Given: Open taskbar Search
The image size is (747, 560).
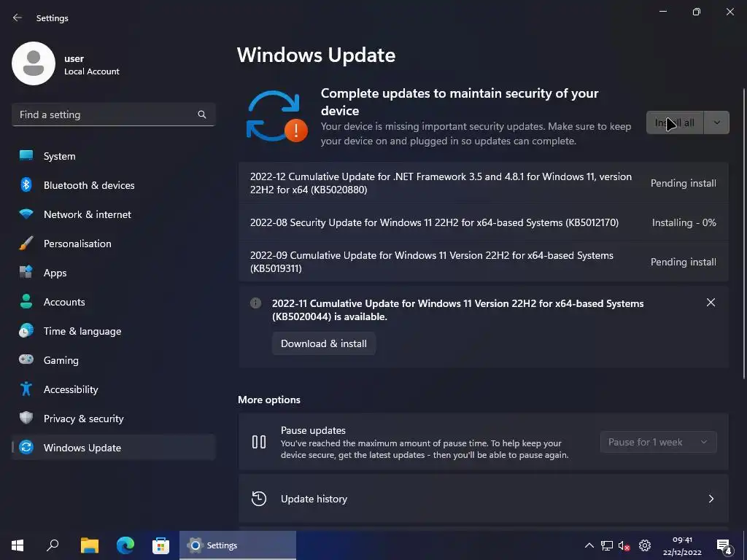Looking at the screenshot, I should (53, 545).
